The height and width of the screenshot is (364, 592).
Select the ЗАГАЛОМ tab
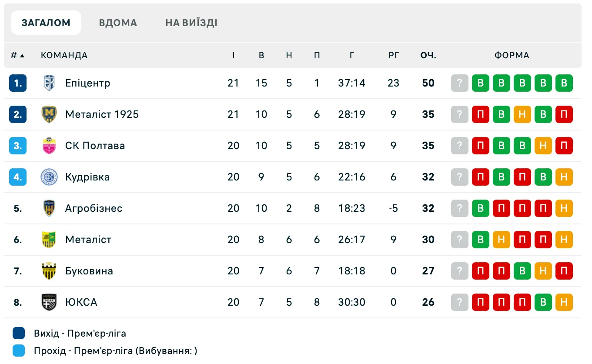[x=46, y=23]
